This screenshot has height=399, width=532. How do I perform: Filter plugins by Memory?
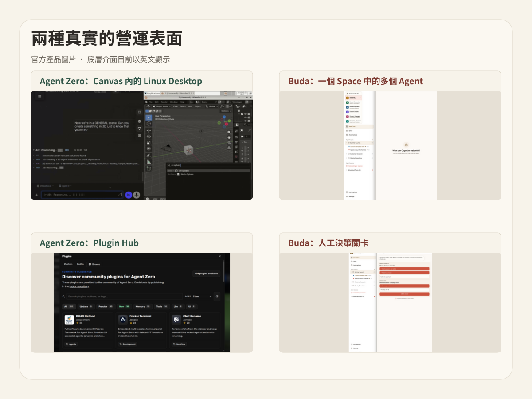click(143, 306)
